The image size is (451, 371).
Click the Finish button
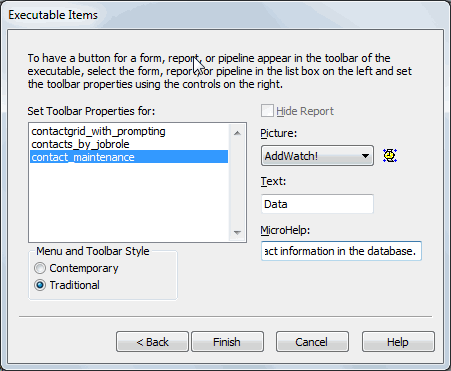(x=227, y=342)
